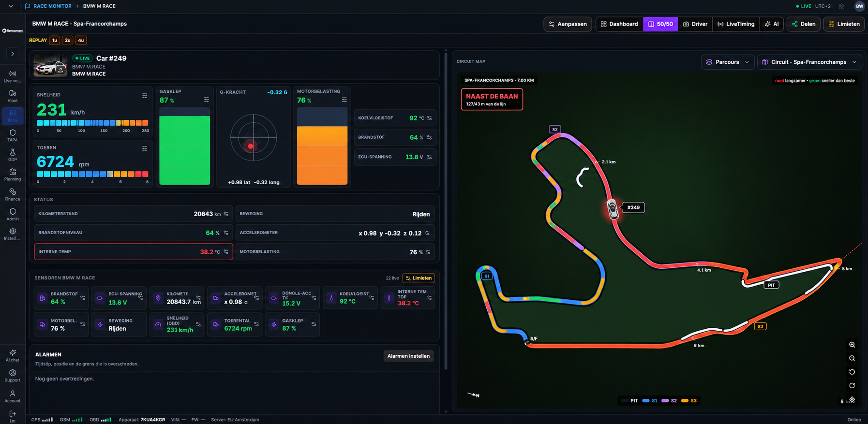Rotate the circuit map counterclockwise
The width and height of the screenshot is (868, 424).
(x=852, y=372)
